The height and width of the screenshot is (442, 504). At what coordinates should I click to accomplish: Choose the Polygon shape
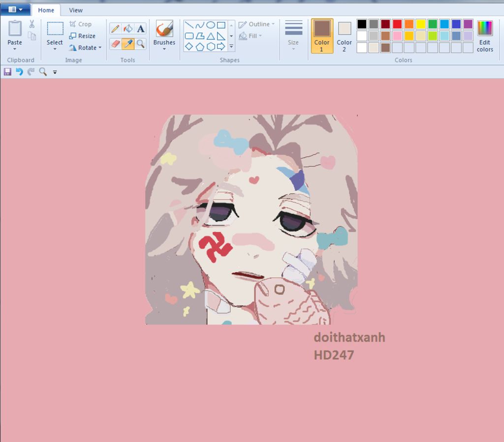200,36
